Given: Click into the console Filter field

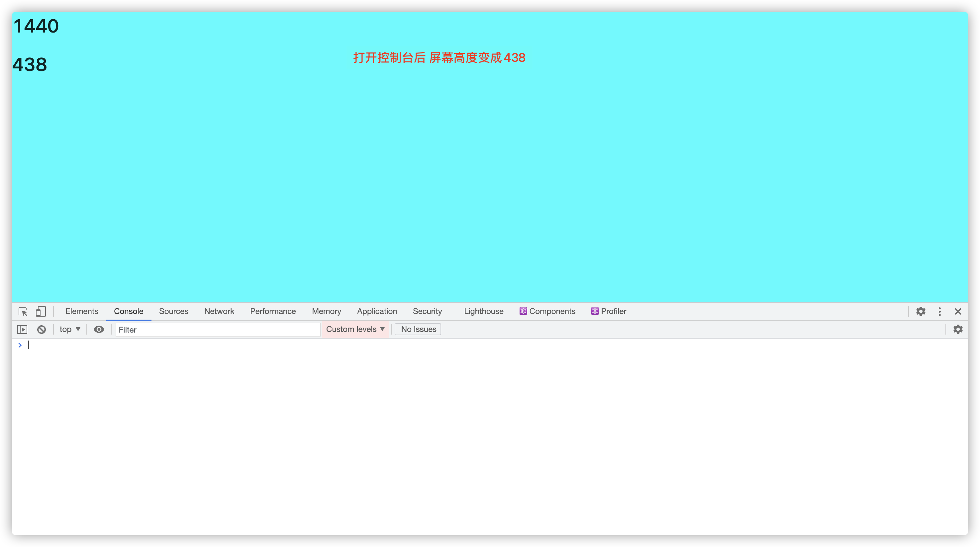Looking at the screenshot, I should click(218, 329).
